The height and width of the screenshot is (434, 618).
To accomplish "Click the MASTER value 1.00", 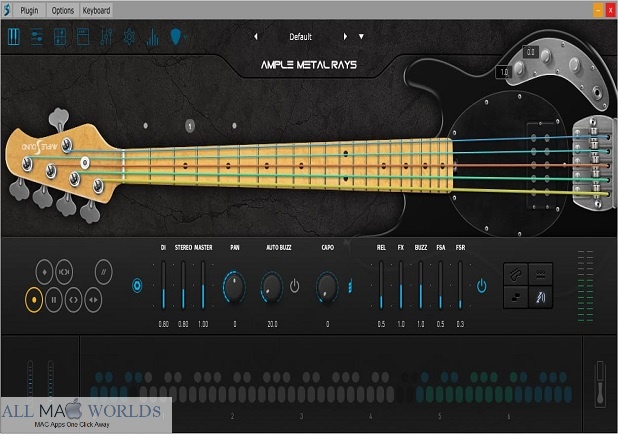I will point(203,324).
